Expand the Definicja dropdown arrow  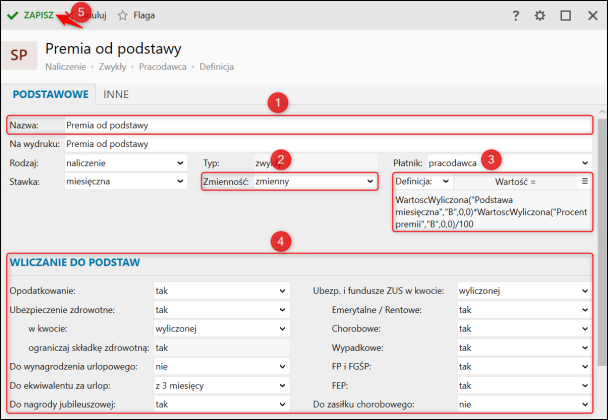[x=446, y=181]
